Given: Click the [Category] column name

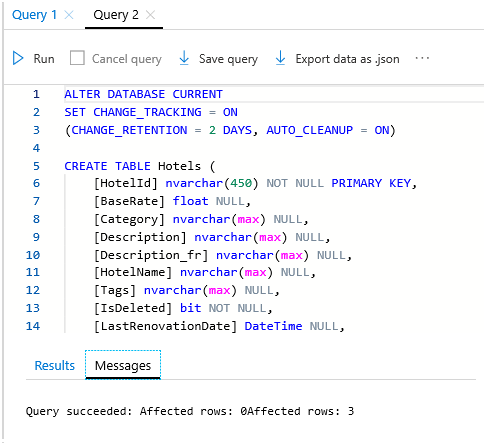Looking at the screenshot, I should [x=129, y=219].
